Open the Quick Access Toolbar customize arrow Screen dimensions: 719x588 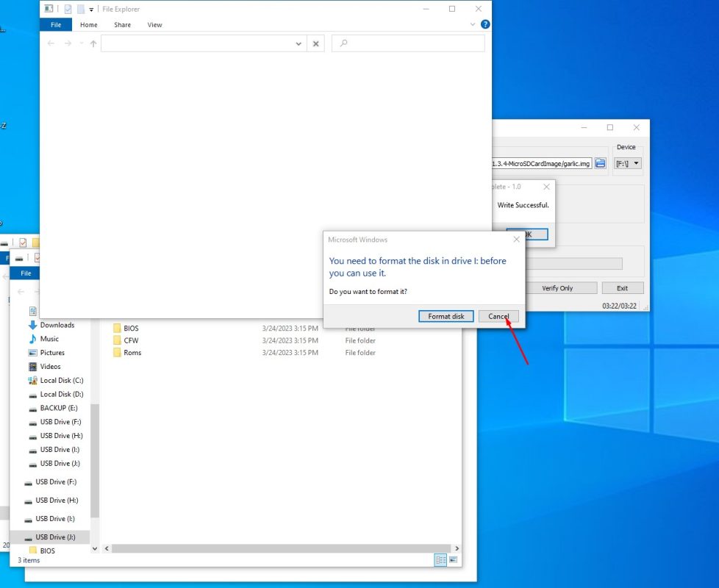tap(91, 10)
